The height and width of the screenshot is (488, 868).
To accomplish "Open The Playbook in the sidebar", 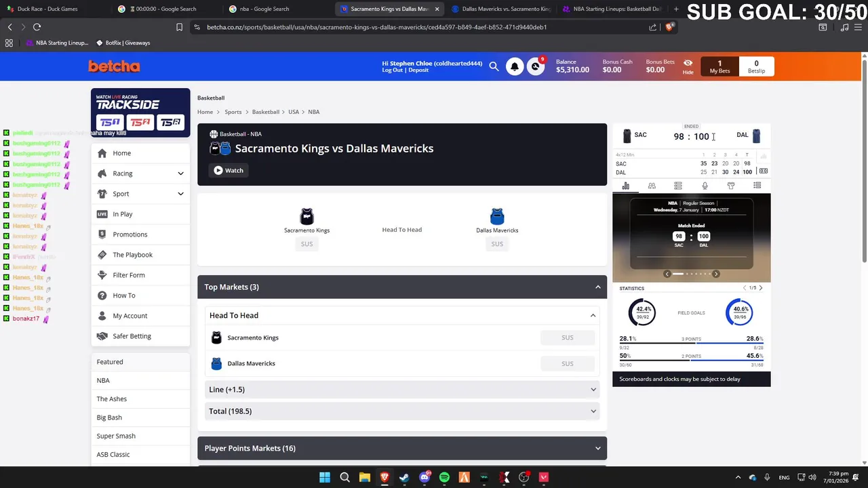I will (140, 255).
